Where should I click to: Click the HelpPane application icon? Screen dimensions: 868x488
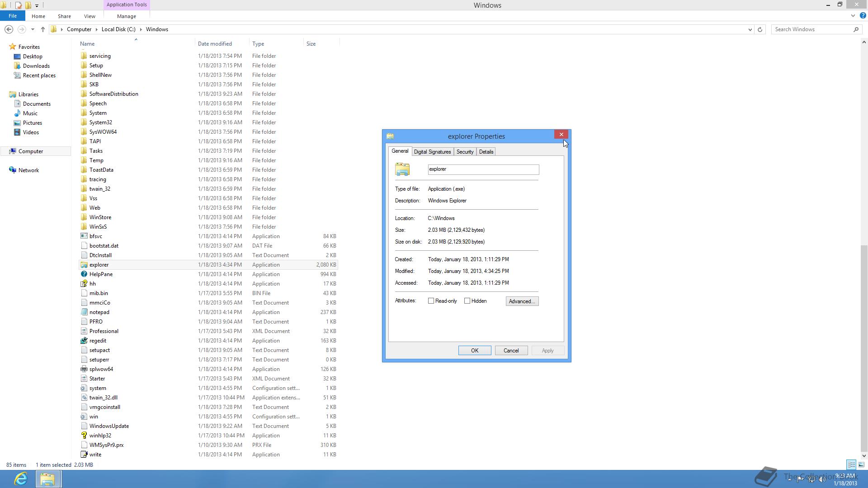pos(84,274)
